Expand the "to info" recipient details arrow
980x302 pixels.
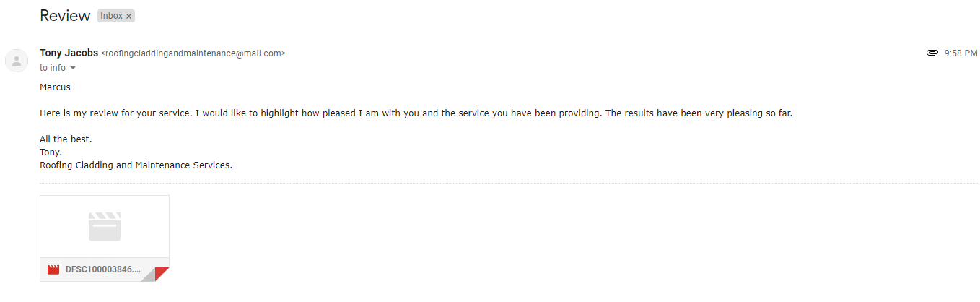tap(73, 68)
